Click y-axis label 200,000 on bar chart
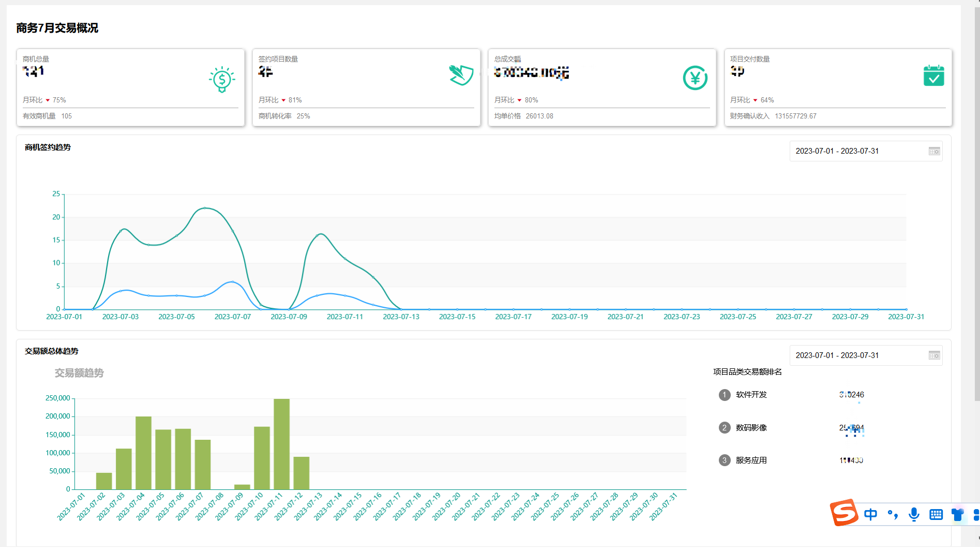 pos(58,416)
